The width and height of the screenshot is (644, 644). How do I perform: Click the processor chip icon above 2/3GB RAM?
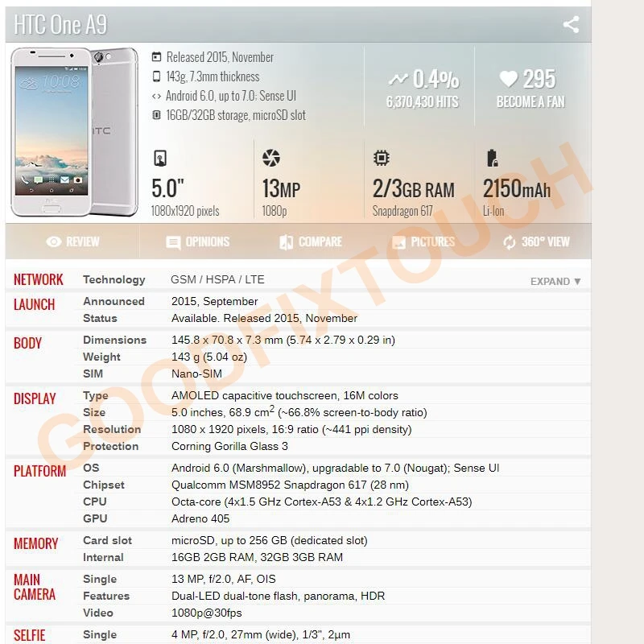point(382,158)
